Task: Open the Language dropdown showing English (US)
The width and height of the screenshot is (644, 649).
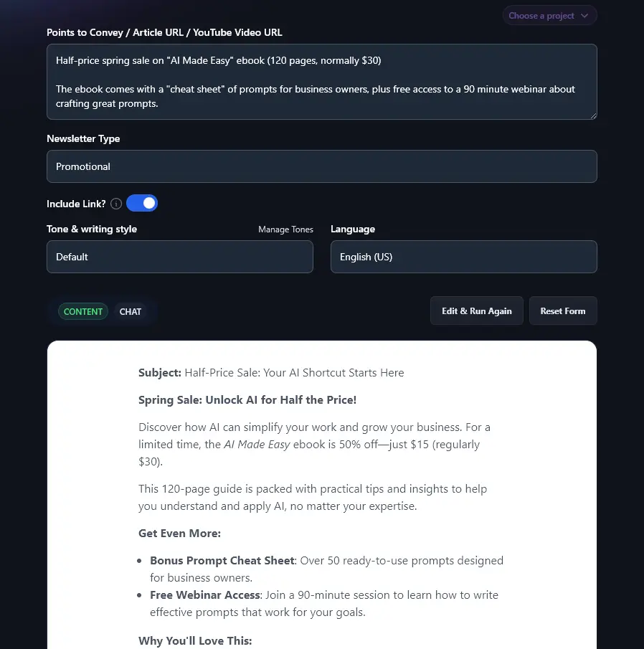Action: pos(463,256)
